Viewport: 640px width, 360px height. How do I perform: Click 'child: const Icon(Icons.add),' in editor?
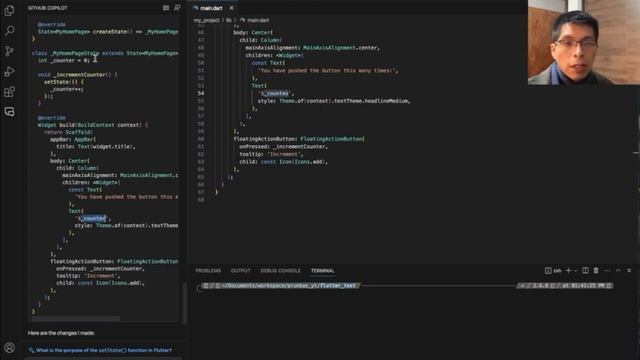point(283,162)
